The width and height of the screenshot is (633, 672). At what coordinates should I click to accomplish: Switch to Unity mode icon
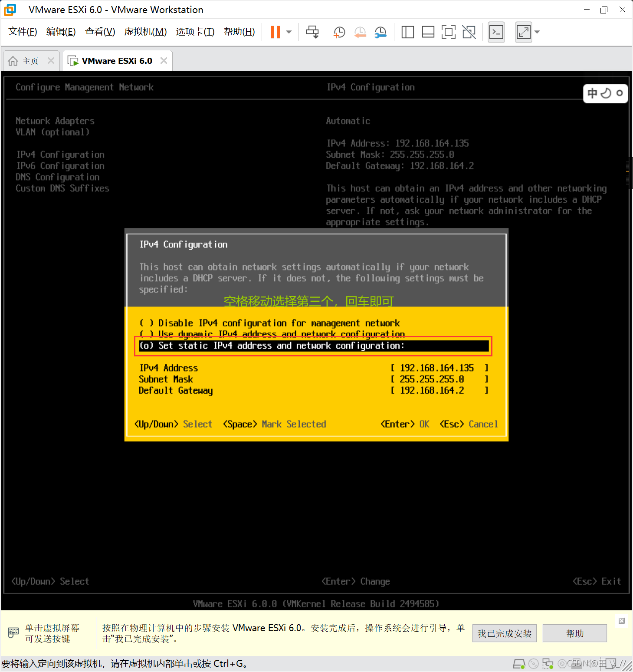pyautogui.click(x=469, y=32)
